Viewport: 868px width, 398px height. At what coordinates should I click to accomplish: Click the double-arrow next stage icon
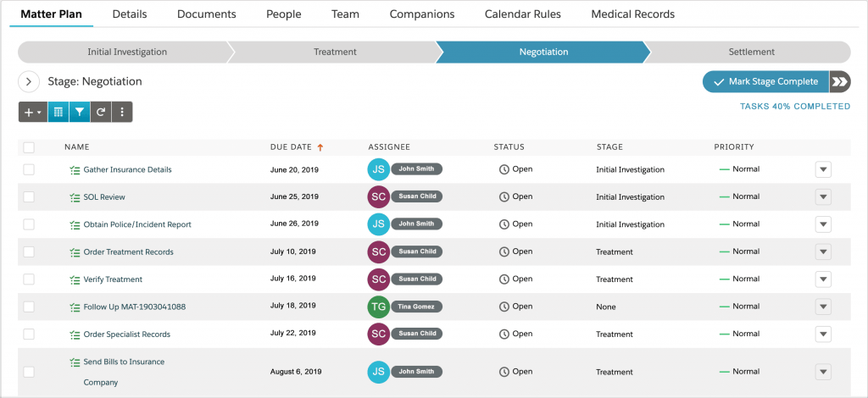(839, 82)
